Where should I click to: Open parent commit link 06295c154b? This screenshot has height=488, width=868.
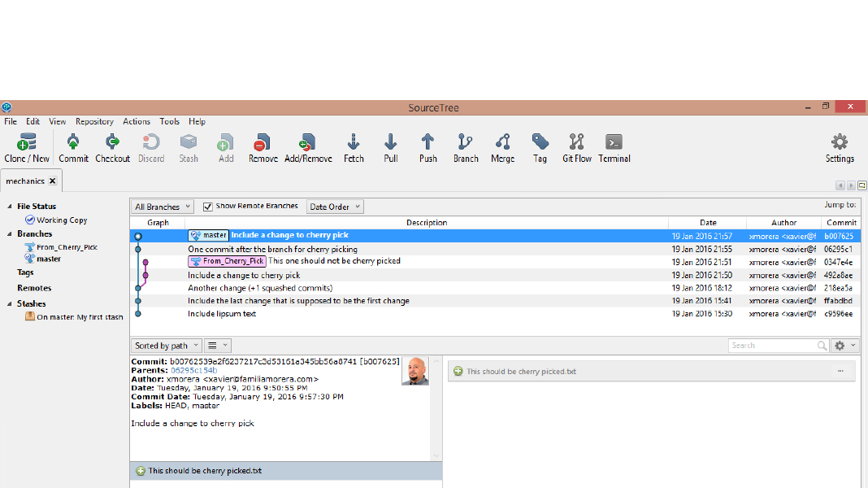coord(193,370)
